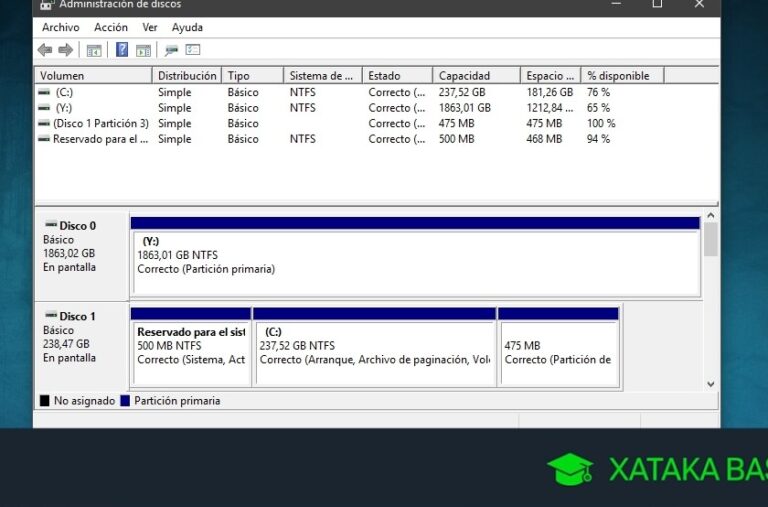Click the blue Help question mark icon
This screenshot has height=507, width=768.
(122, 50)
